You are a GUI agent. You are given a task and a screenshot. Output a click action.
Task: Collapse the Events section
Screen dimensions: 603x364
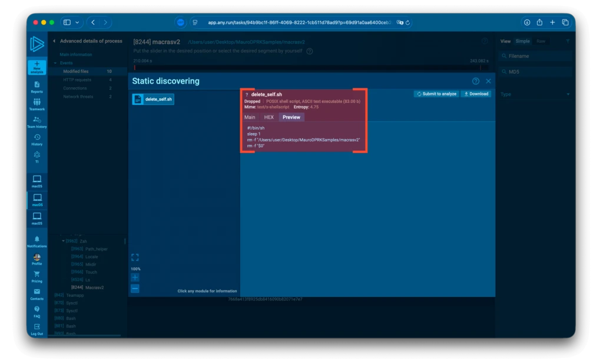click(x=55, y=62)
